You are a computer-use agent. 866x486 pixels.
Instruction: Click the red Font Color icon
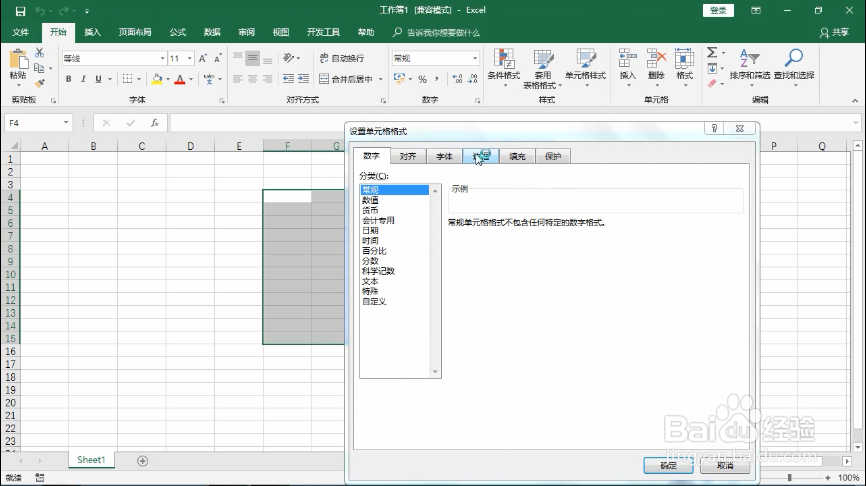tap(179, 79)
